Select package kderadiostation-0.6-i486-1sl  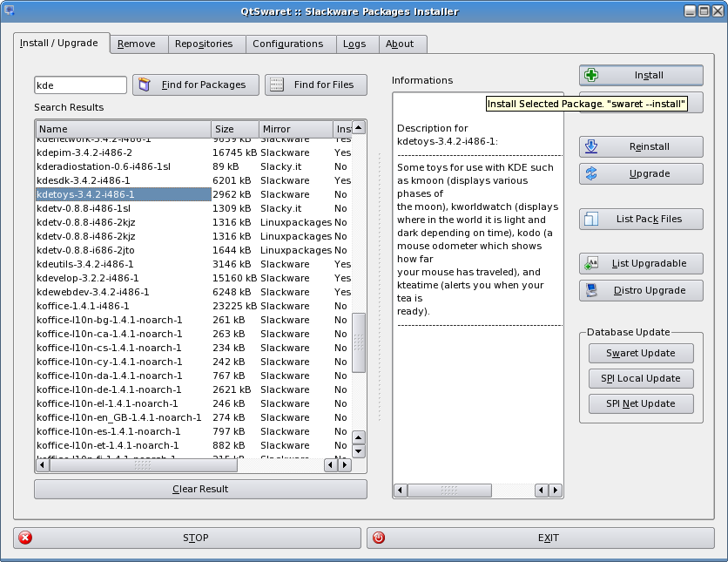[104, 166]
